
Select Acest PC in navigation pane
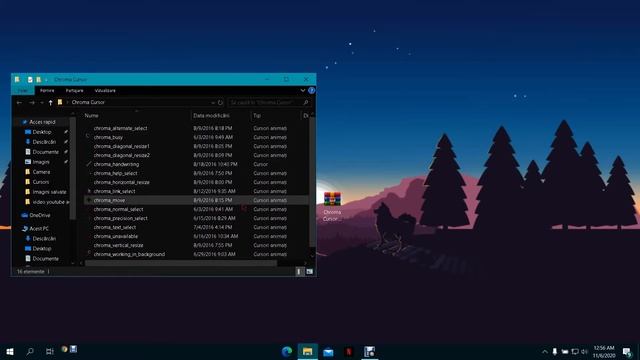click(x=39, y=229)
